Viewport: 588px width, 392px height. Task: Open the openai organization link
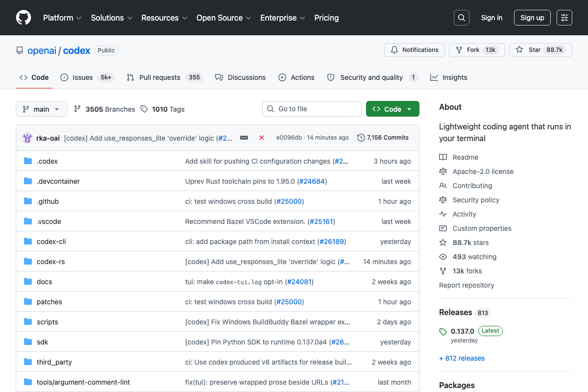click(42, 50)
